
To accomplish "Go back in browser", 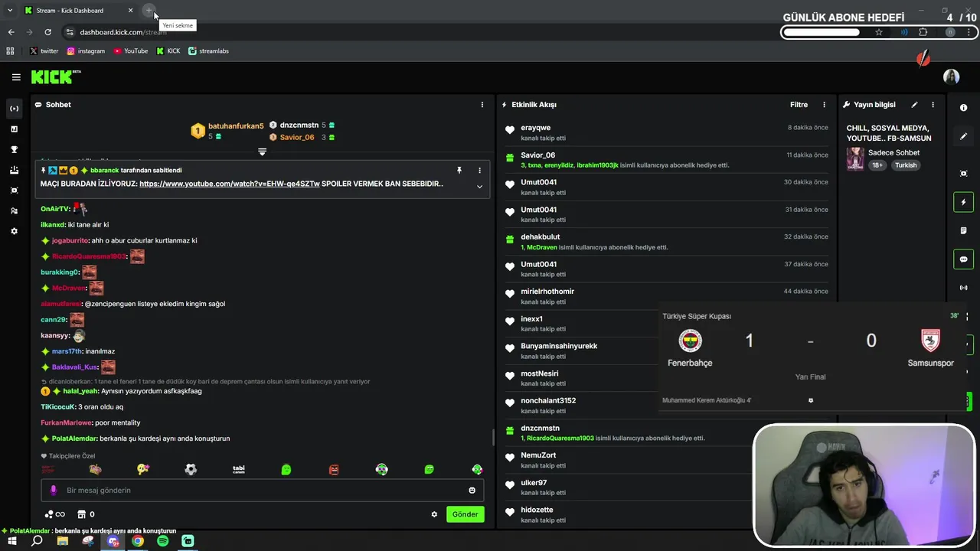I will [11, 32].
